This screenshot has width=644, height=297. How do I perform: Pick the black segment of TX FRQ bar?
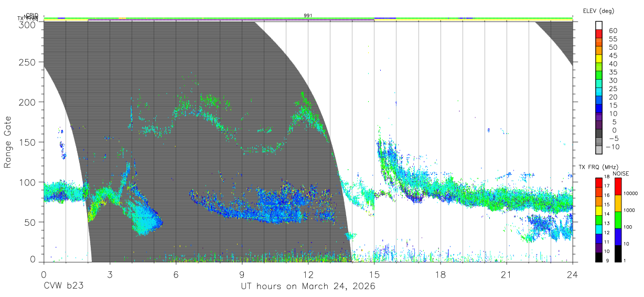[x=599, y=257]
